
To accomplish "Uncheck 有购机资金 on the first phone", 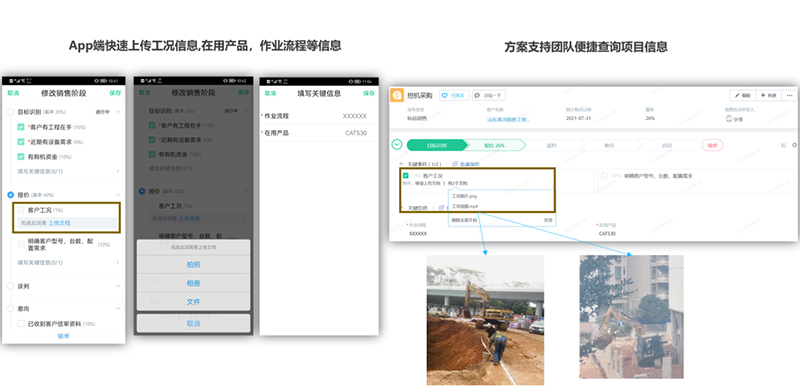I will click(x=21, y=157).
